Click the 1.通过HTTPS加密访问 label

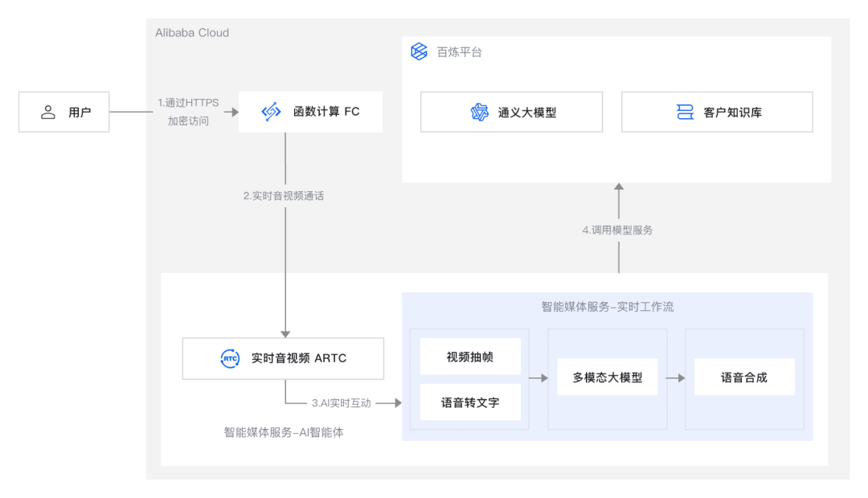(188, 111)
